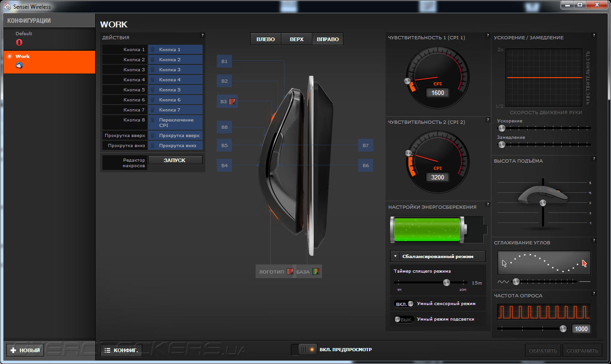
Task: Open the action dropdown for Кнопка 4
Action: pyautogui.click(x=176, y=79)
